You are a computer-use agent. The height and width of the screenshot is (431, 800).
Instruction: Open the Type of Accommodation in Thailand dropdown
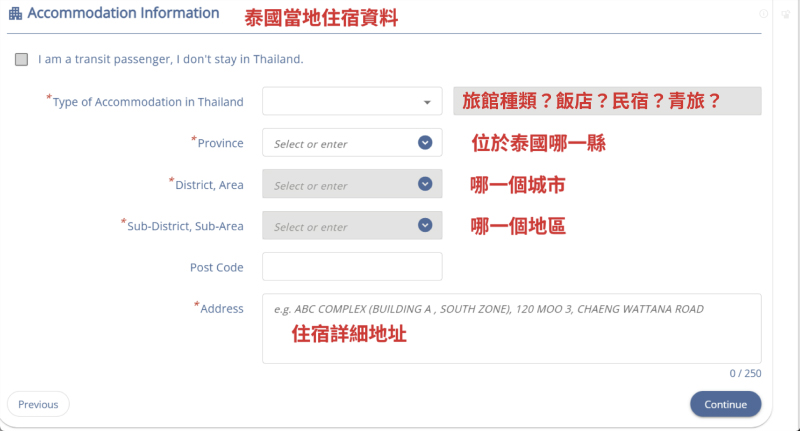[x=352, y=101]
